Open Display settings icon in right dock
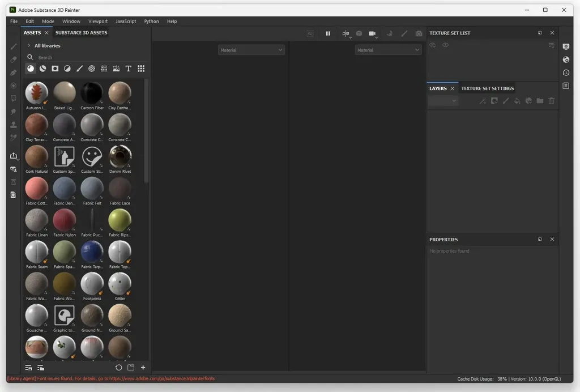 point(566,46)
